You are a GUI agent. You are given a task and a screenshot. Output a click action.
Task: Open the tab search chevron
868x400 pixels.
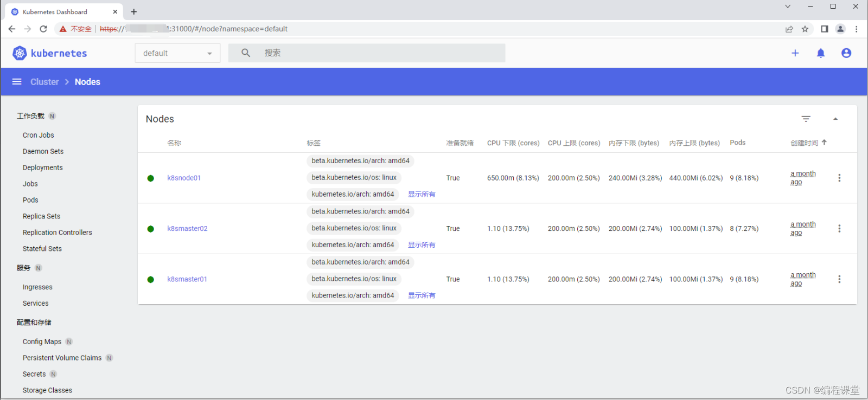[788, 7]
